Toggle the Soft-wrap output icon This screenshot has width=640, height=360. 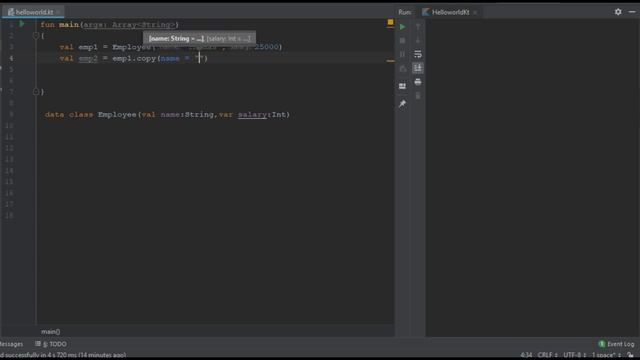click(418, 54)
